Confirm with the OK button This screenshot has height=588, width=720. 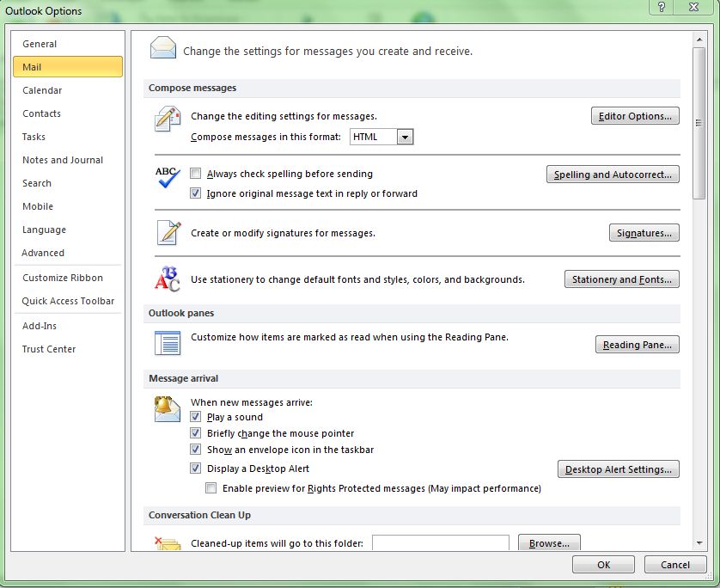pyautogui.click(x=603, y=565)
